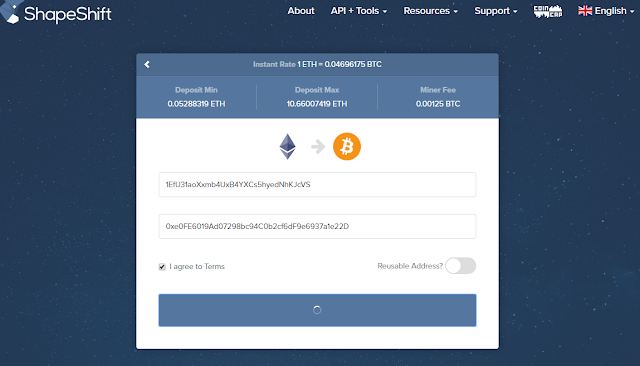Open the CoinCap logo link
This screenshot has height=366, width=640.
548,11
